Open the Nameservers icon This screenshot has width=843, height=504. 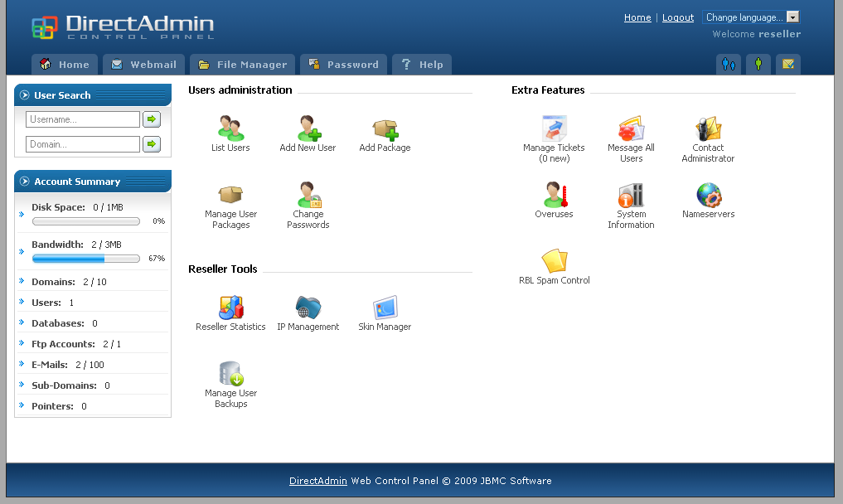[x=709, y=195]
